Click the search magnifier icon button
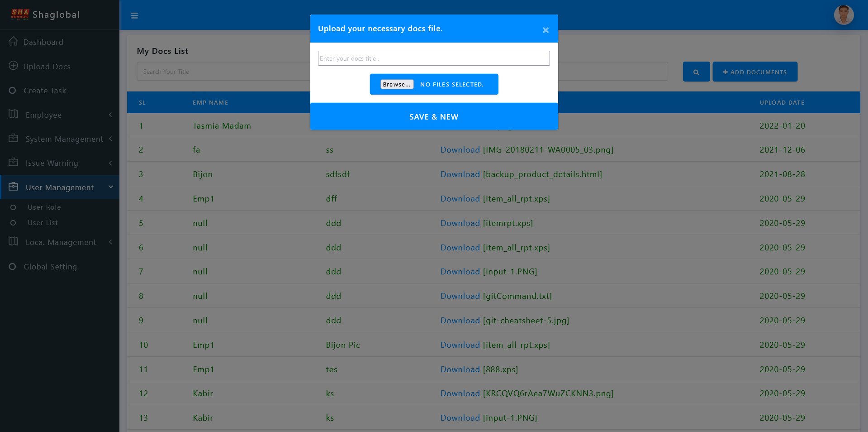Viewport: 868px width, 432px height. point(696,72)
